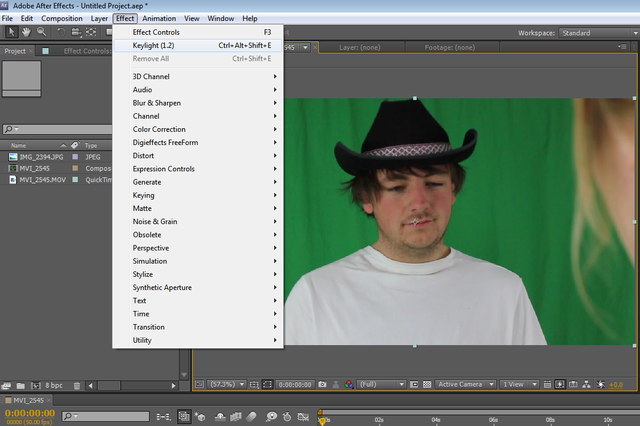The image size is (640, 426).
Task: Switch to the Project panel tab
Action: click(x=15, y=51)
